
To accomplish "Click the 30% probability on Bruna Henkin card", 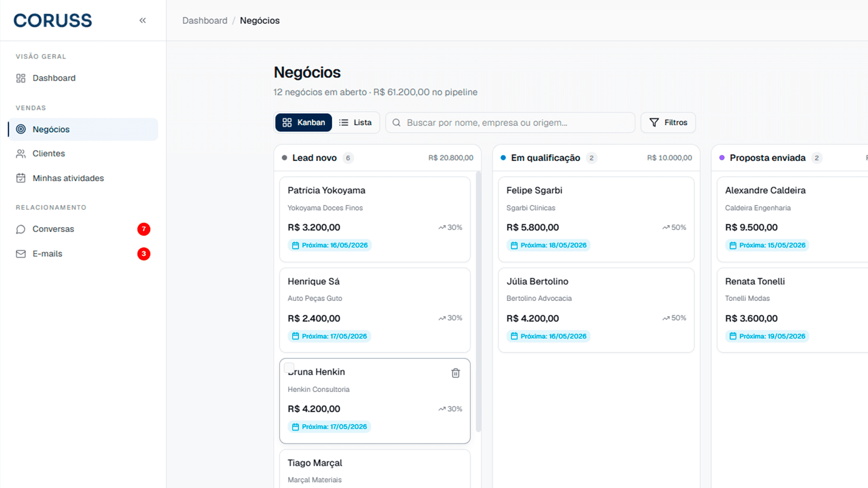I will point(450,409).
